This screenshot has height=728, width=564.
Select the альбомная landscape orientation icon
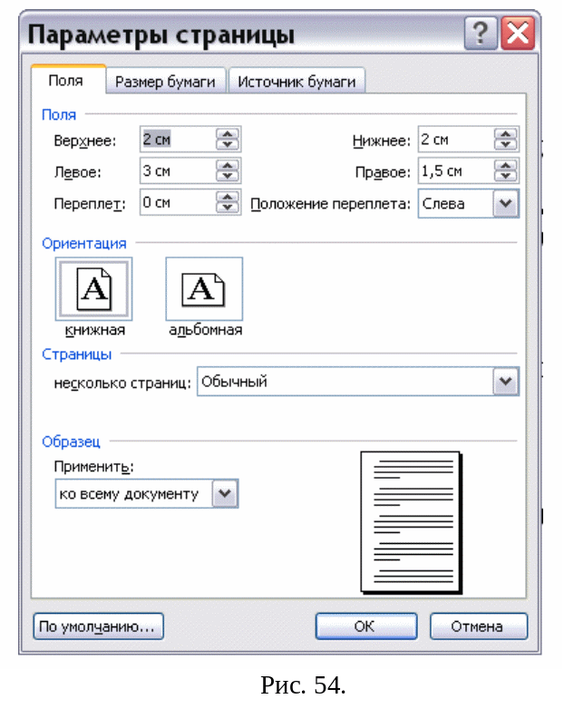click(x=204, y=289)
